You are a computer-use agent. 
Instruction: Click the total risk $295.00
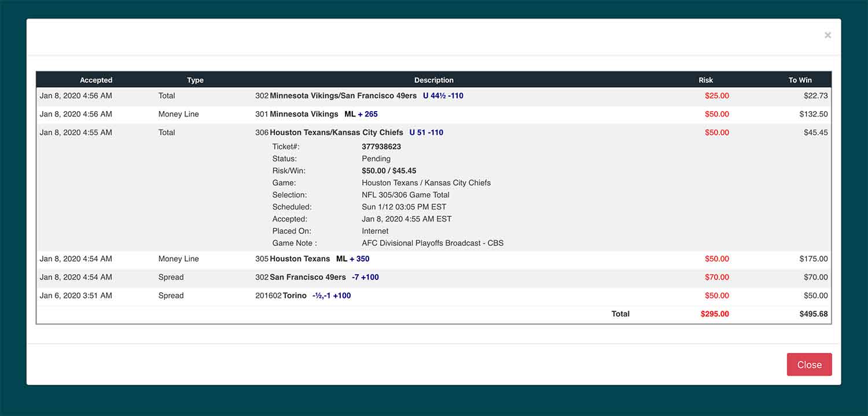click(715, 314)
